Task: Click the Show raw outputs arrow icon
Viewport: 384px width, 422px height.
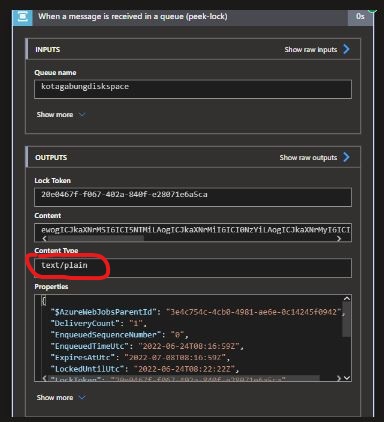Action: tap(346, 157)
